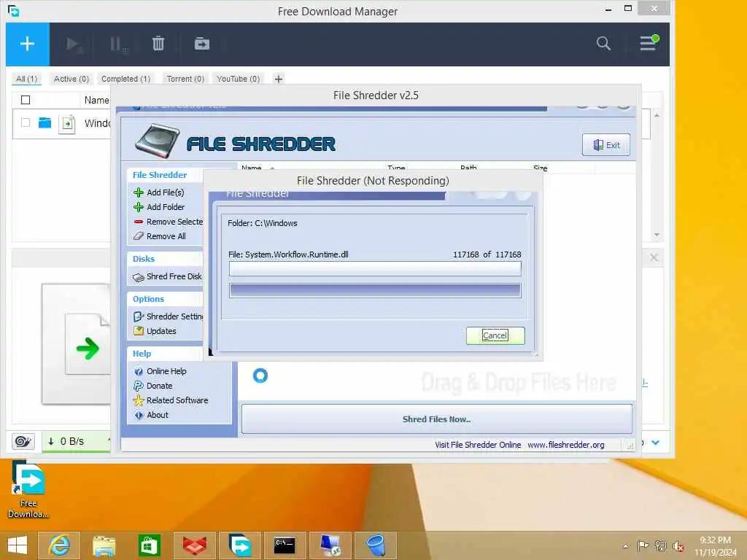Switch to YouTube (0) tab

click(238, 79)
